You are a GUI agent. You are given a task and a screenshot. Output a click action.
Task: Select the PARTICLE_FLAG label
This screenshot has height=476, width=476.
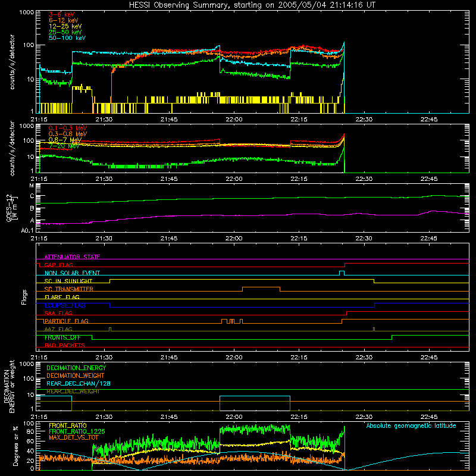pos(67,321)
